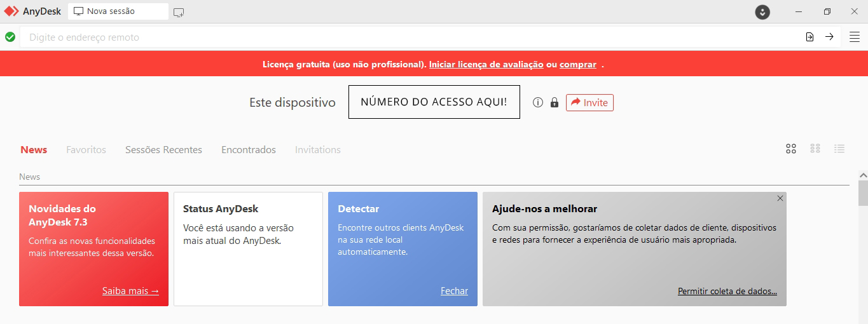Click Fechar on the Detectar card
This screenshot has width=868, height=324.
tap(454, 291)
